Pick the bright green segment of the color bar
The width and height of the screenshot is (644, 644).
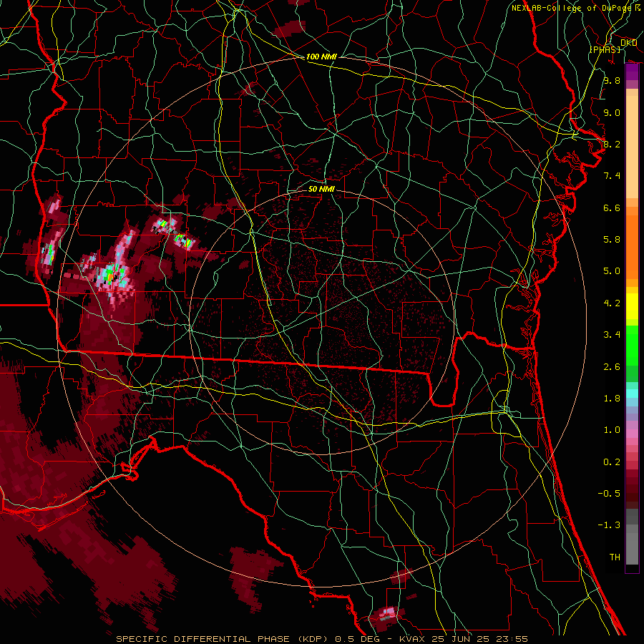(x=632, y=345)
